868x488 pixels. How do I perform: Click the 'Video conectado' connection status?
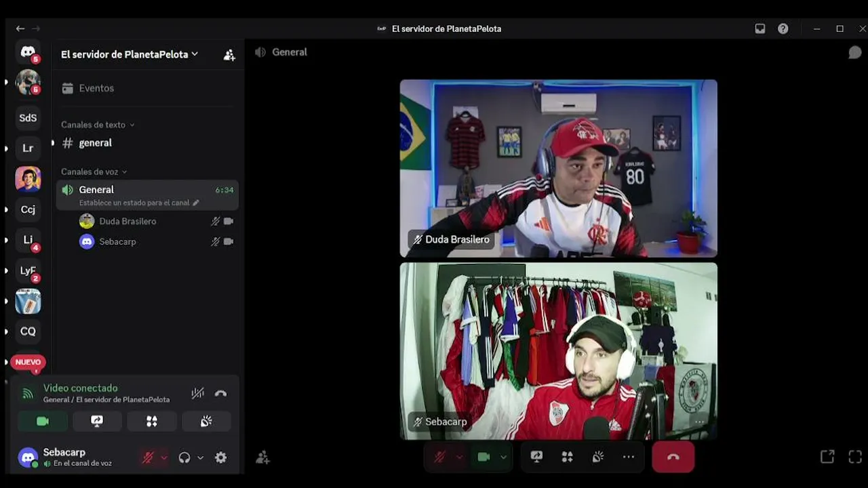80,388
